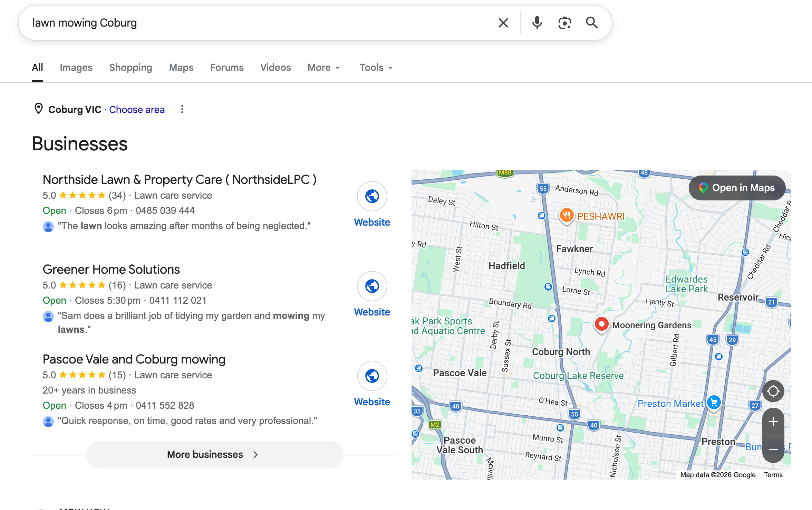Viewport: 812px width, 510px height.
Task: Open Greener Home Solutions listing
Action: pyautogui.click(x=111, y=270)
